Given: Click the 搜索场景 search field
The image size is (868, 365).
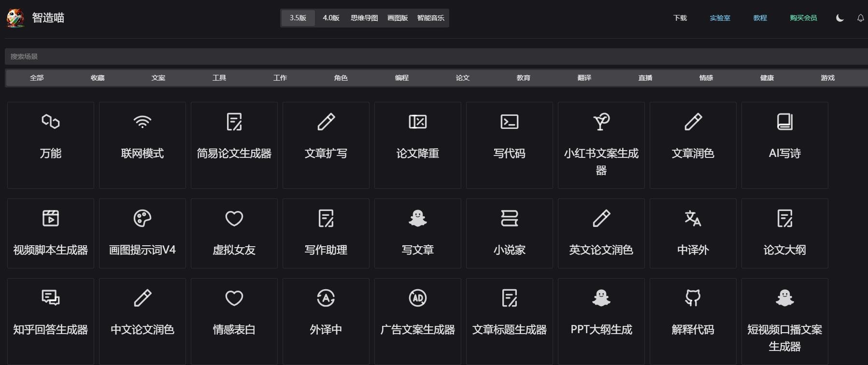Looking at the screenshot, I should pyautogui.click(x=435, y=56).
